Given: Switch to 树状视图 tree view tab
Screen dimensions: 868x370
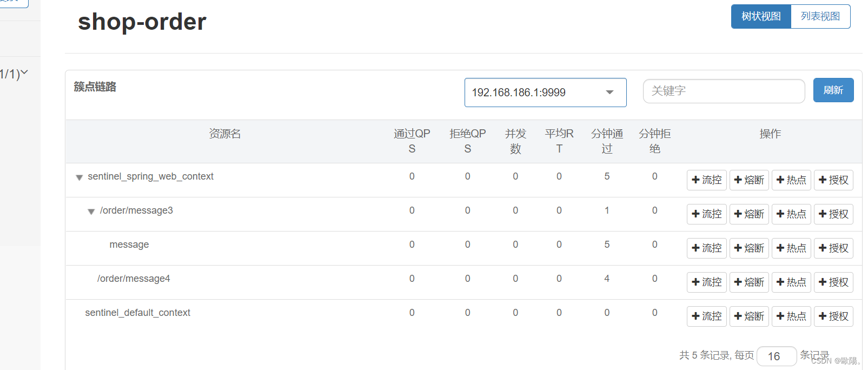Looking at the screenshot, I should tap(761, 16).
